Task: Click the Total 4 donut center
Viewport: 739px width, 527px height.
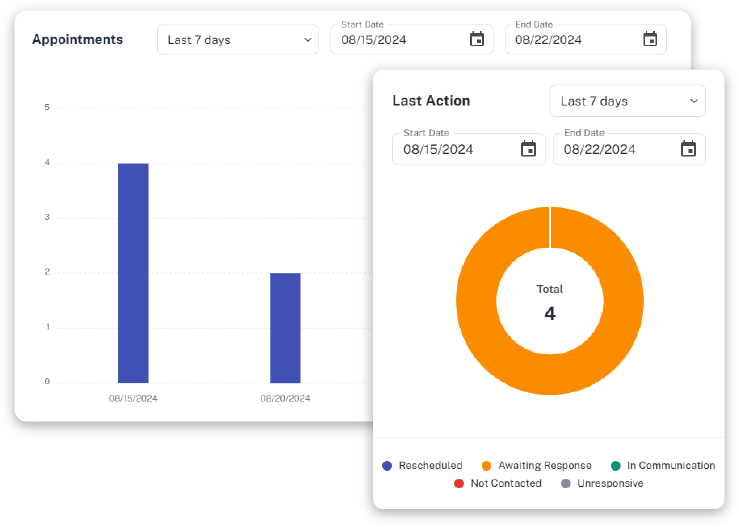Action: (549, 302)
